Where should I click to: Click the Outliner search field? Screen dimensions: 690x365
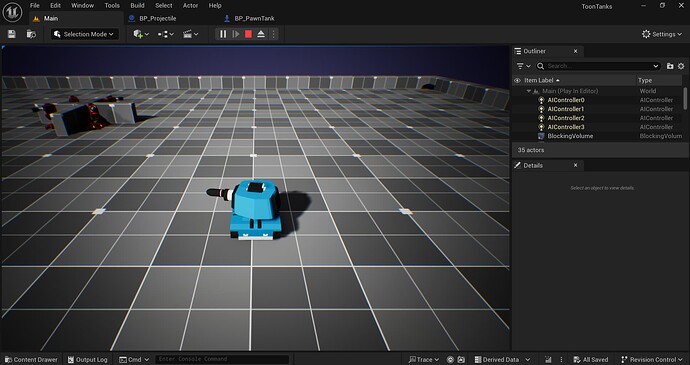(597, 66)
